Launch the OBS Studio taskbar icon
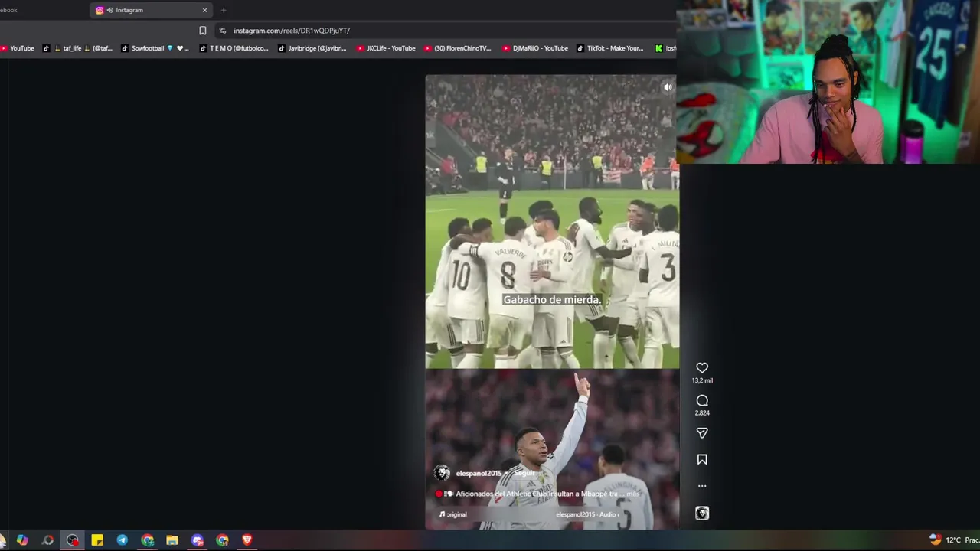This screenshot has height=551, width=980. (x=72, y=540)
